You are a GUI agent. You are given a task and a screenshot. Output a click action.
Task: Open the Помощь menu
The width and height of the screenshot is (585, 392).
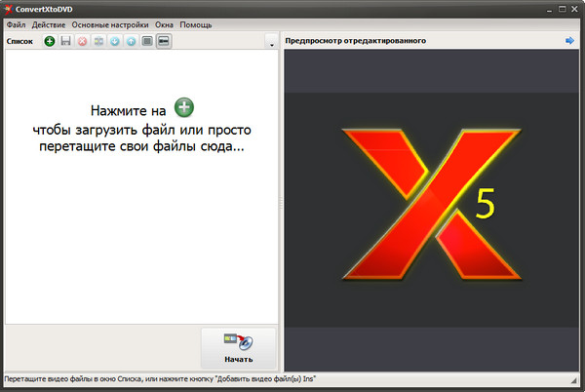(195, 23)
